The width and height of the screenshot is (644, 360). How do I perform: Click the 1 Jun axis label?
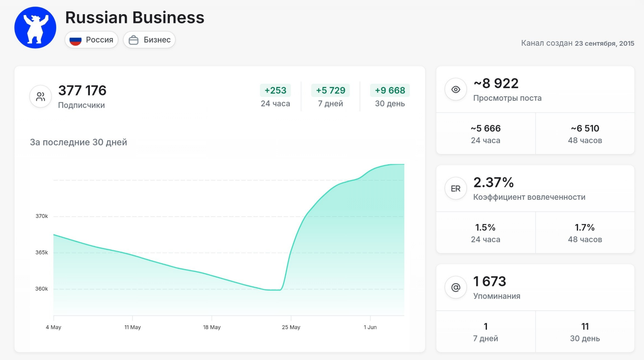(x=370, y=327)
